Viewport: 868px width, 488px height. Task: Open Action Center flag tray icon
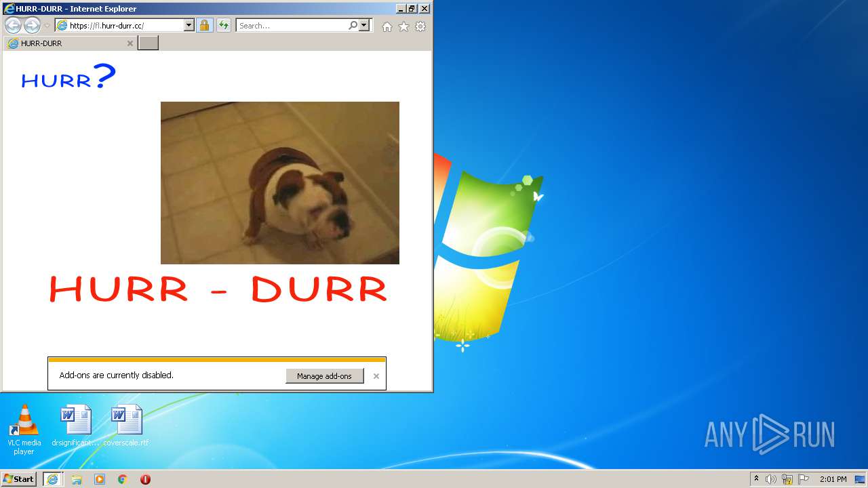[x=804, y=479]
